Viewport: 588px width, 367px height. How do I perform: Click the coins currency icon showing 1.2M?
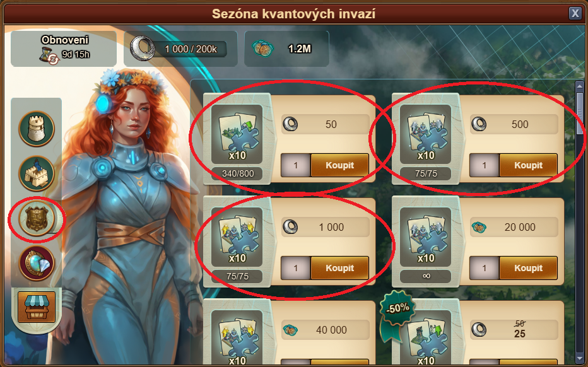tap(262, 49)
